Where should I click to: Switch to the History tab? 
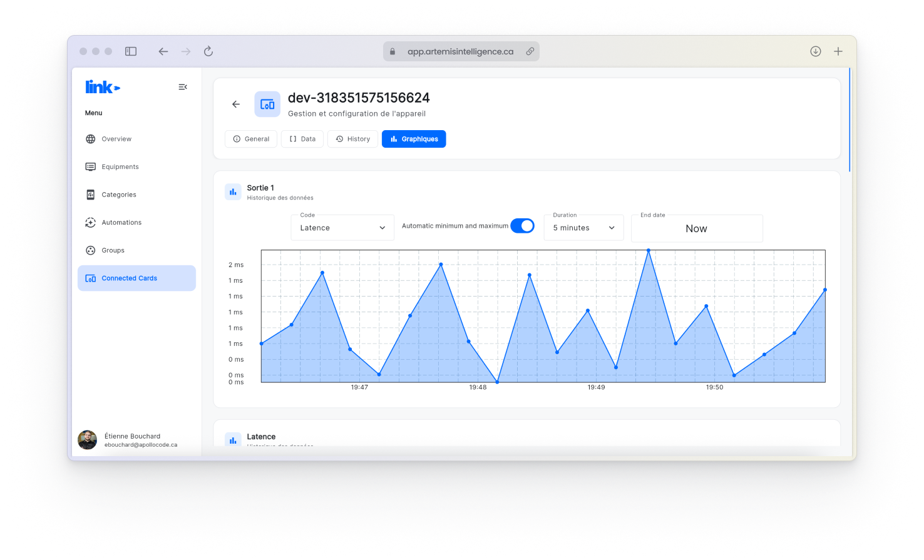click(352, 138)
